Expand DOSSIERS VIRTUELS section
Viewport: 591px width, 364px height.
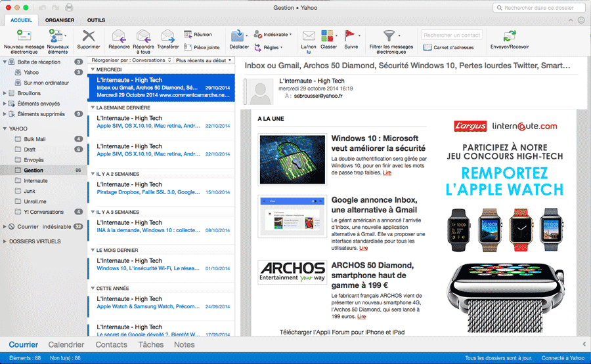coord(5,241)
